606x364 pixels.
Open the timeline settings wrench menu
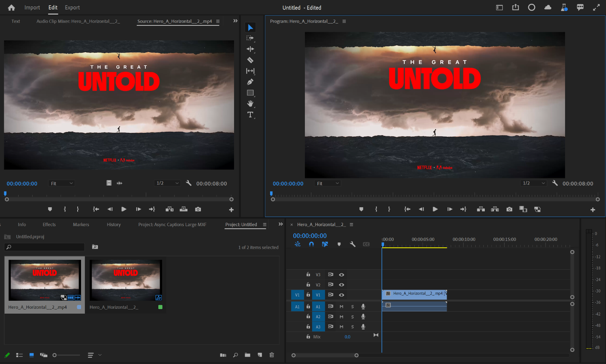[x=353, y=244]
